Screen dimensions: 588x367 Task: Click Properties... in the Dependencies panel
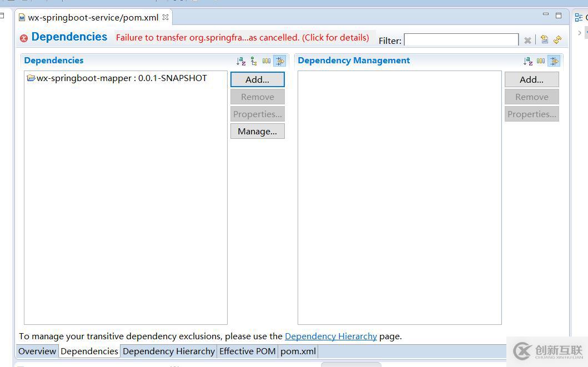(257, 114)
